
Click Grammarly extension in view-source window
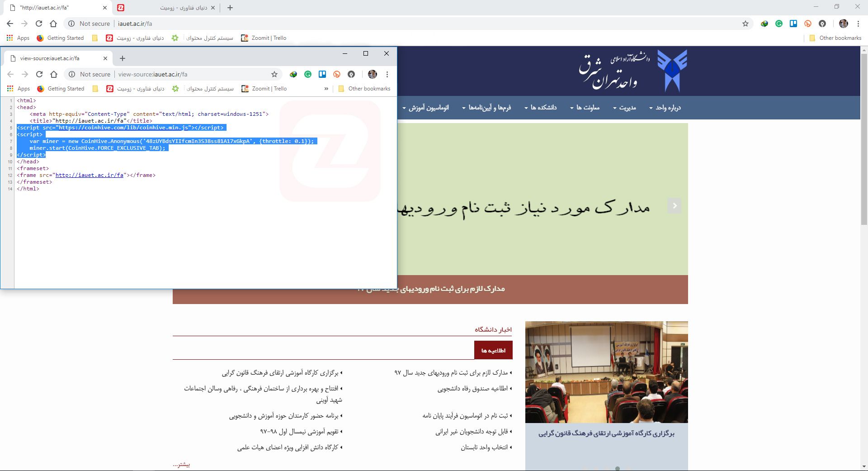(308, 74)
